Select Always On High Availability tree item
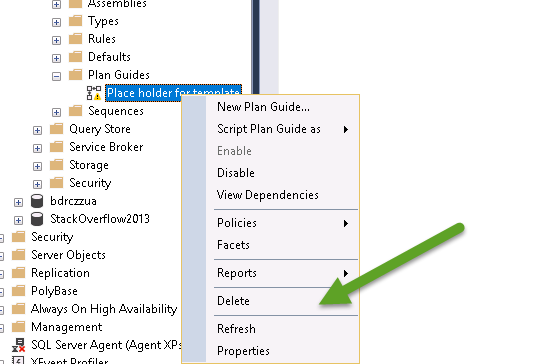Viewport: 558px width, 364px height. pyautogui.click(x=104, y=309)
